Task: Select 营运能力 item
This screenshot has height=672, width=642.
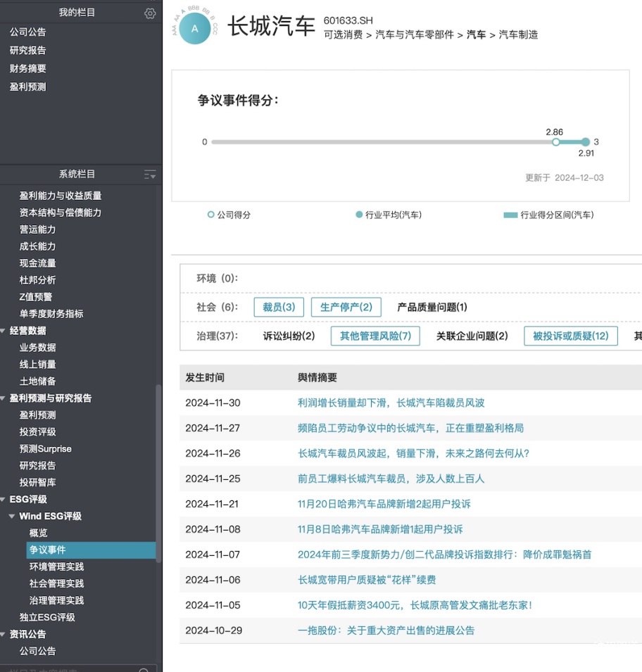Action: [38, 229]
